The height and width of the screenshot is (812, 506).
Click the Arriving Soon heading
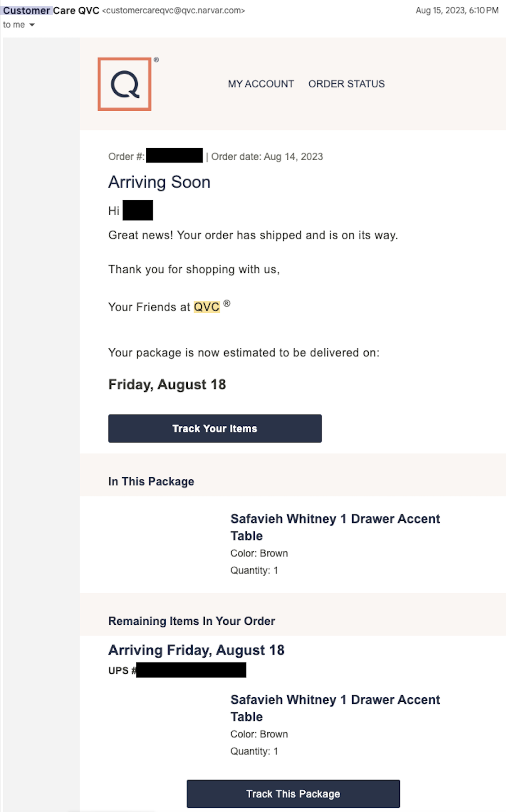159,182
